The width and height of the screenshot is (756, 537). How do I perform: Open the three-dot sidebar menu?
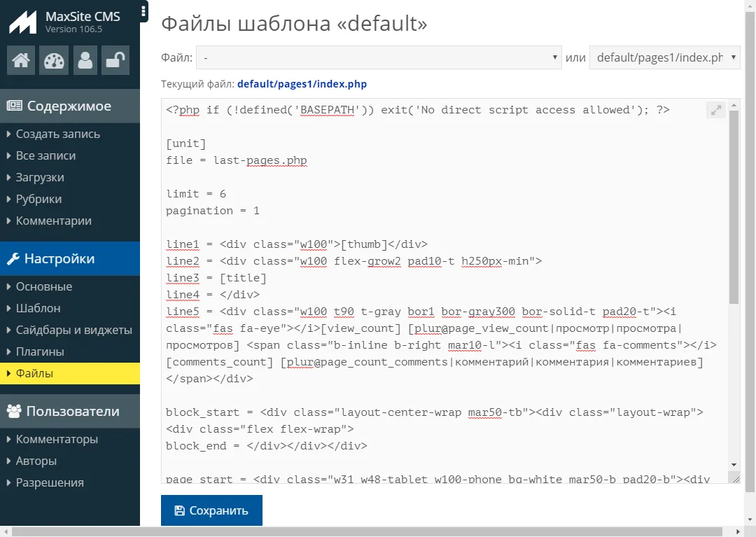point(143,11)
